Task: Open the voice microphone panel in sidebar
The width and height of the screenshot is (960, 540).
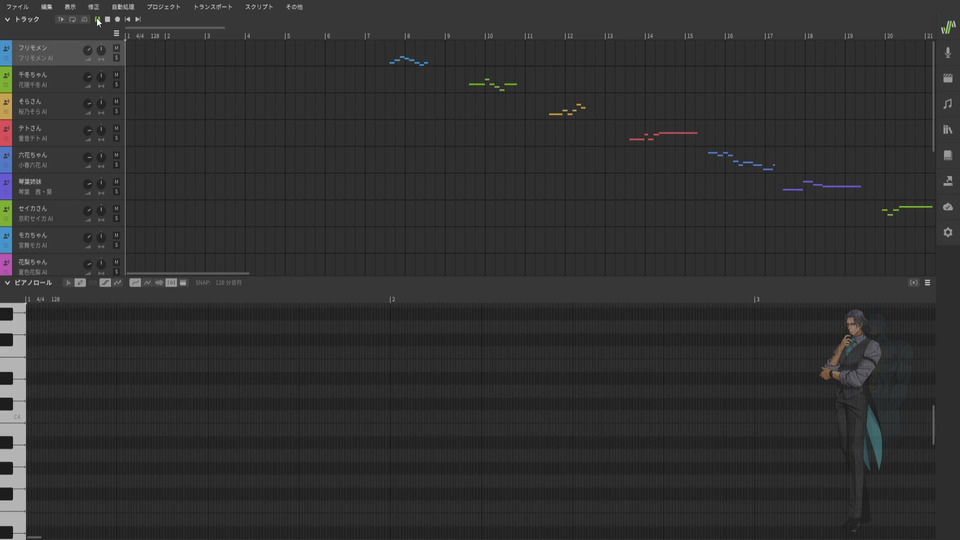Action: tap(948, 53)
